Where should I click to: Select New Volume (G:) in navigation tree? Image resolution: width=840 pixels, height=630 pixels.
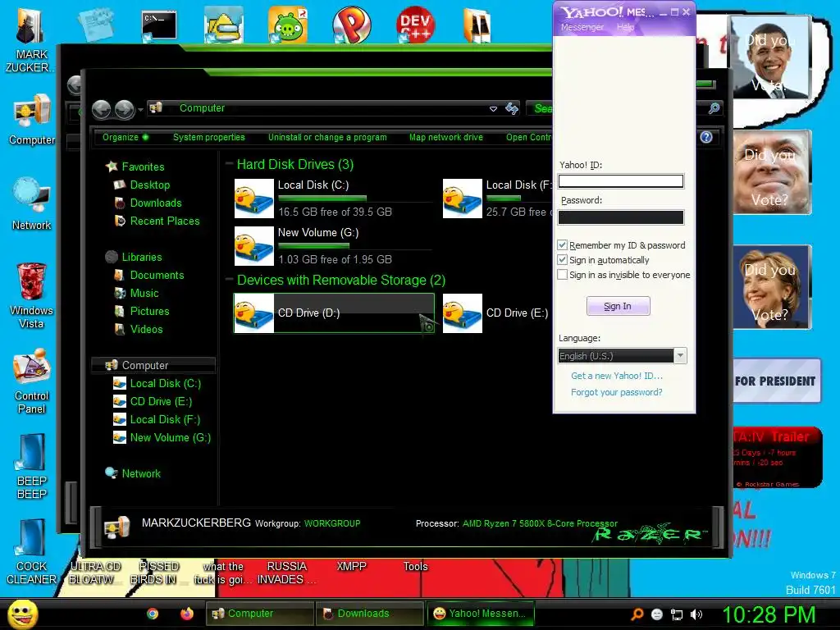(x=170, y=438)
